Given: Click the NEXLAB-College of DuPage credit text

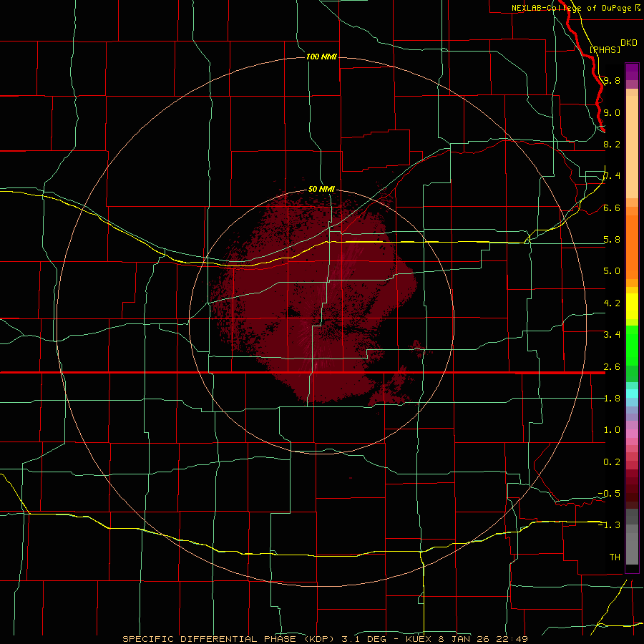Looking at the screenshot, I should [x=572, y=8].
